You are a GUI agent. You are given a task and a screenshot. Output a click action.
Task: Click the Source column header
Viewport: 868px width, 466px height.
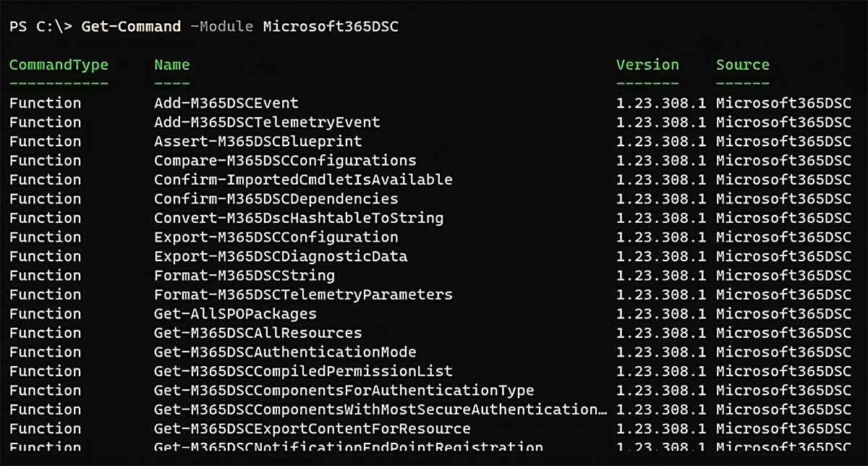click(x=742, y=65)
